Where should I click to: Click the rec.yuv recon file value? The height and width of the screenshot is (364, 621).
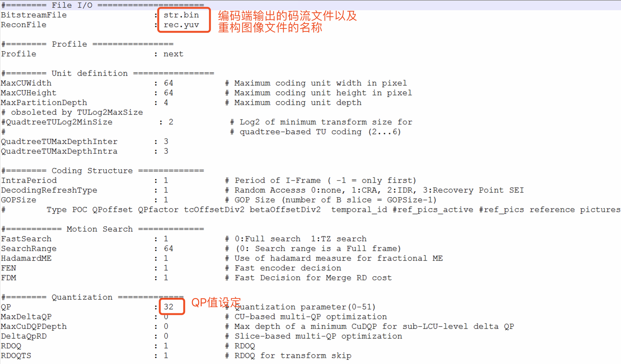181,25
